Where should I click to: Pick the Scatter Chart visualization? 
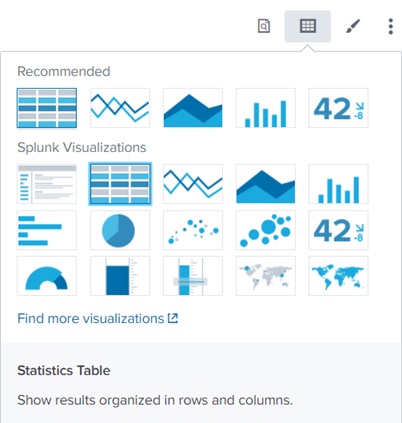coord(193,230)
